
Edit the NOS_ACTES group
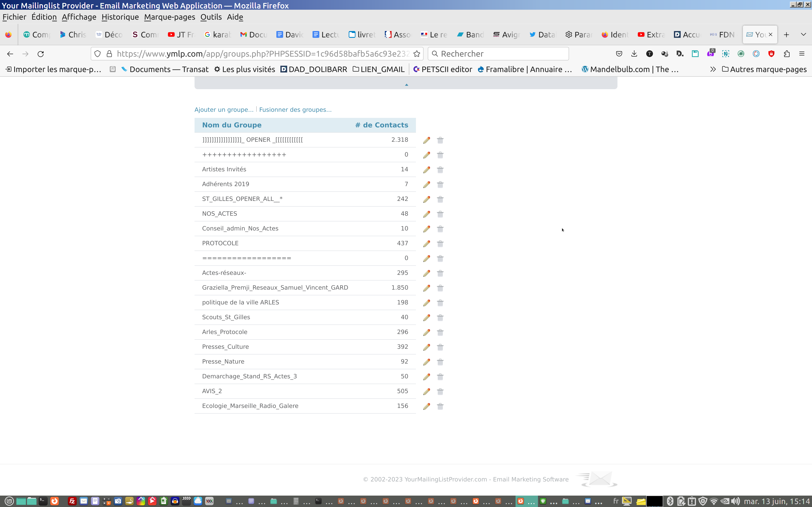(x=427, y=214)
